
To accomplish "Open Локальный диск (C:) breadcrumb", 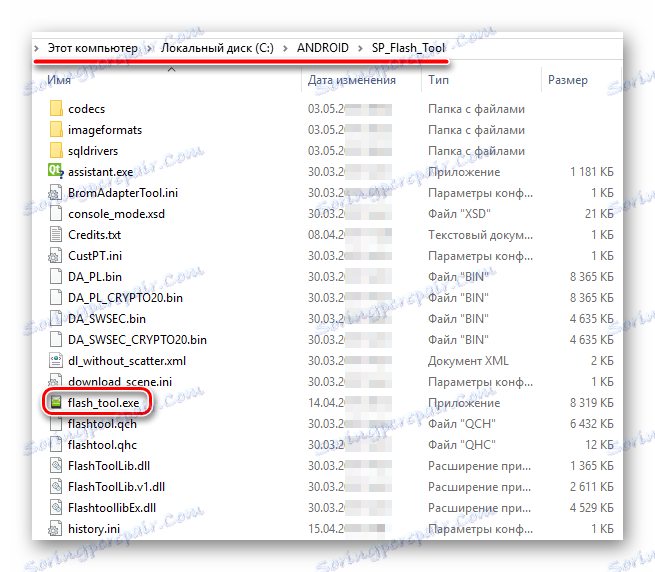I will (217, 48).
